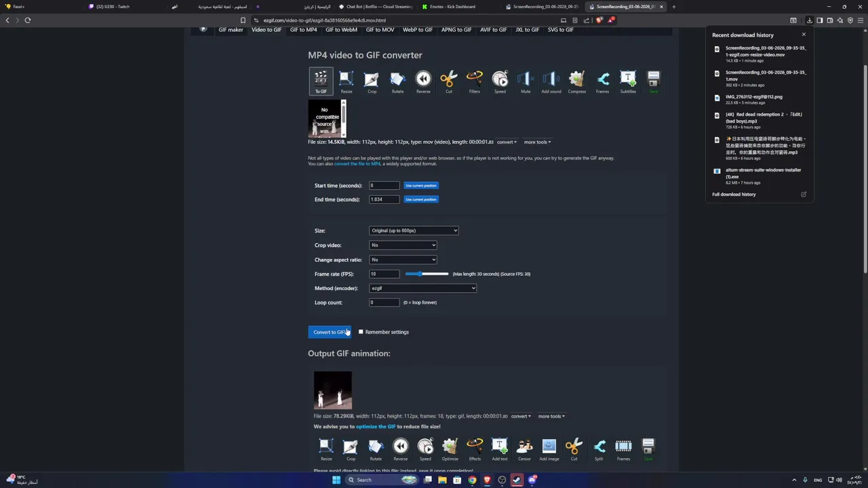Switch to the APNG to GIF tab

[x=456, y=30]
